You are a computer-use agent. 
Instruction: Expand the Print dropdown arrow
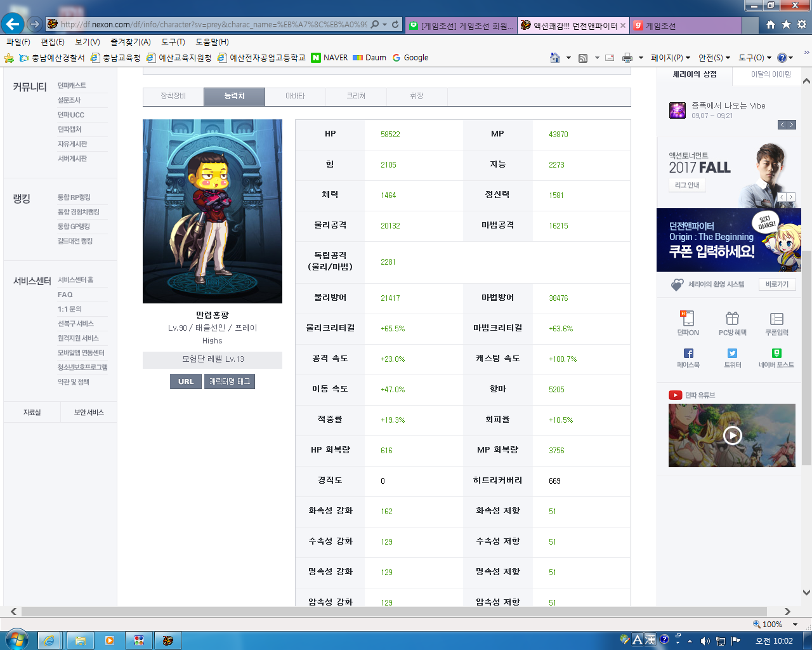coord(641,58)
